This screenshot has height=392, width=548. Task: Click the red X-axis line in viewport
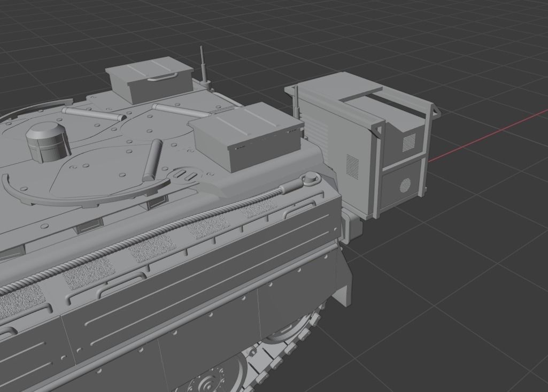[488, 136]
